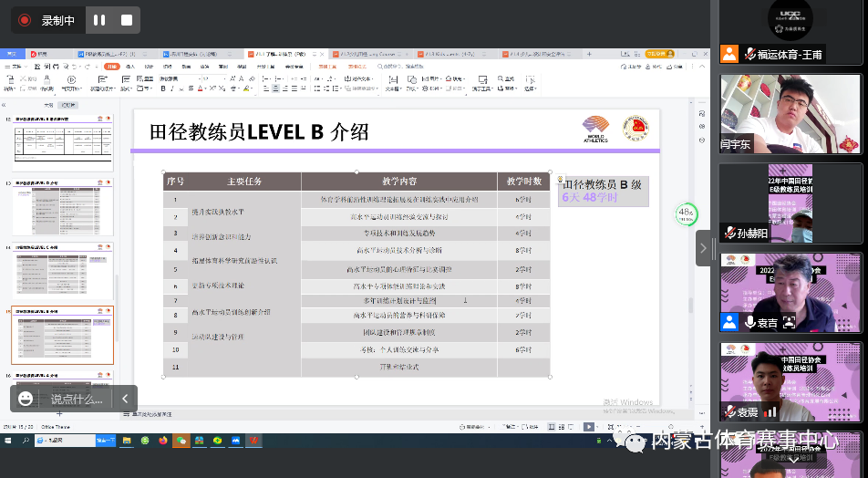
Task: Open the emoji picker in chat bar
Action: click(x=26, y=399)
